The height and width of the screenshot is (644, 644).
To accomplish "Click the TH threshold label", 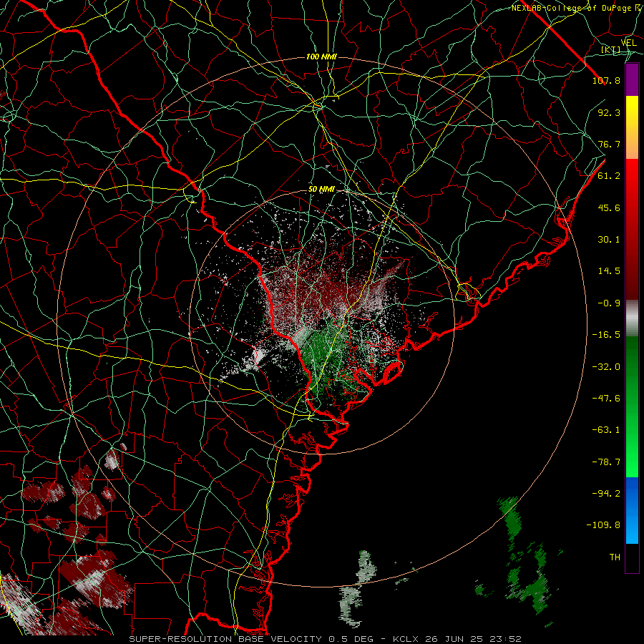I will (x=615, y=557).
